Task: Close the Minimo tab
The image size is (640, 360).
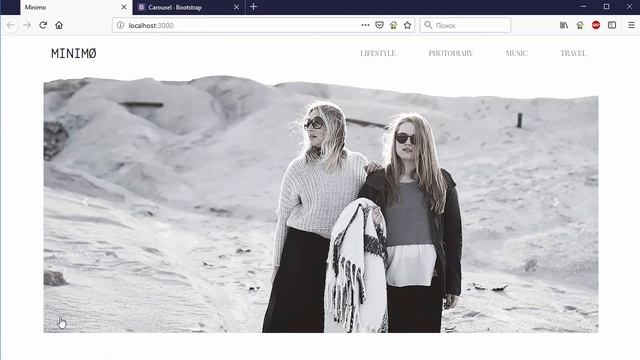Action: tap(124, 7)
